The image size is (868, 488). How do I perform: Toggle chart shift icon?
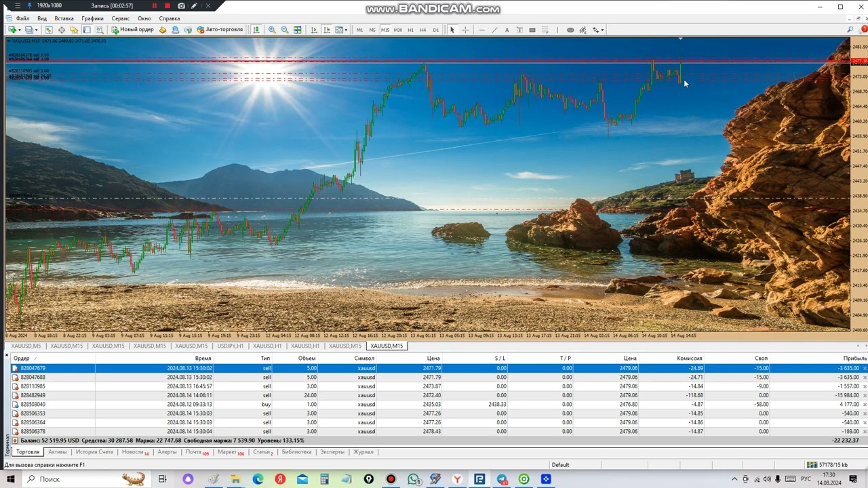click(326, 30)
